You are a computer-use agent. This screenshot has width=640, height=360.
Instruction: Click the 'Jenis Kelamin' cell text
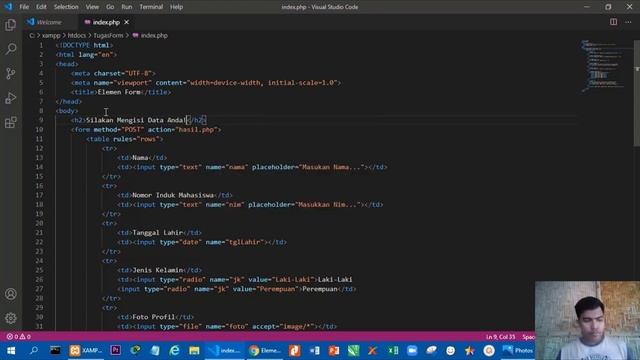pos(158,270)
